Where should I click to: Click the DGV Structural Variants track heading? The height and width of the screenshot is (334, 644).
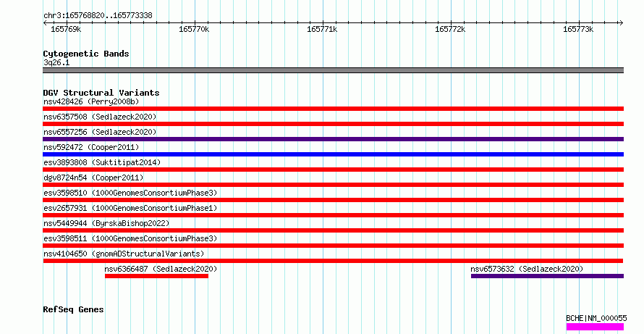click(101, 93)
